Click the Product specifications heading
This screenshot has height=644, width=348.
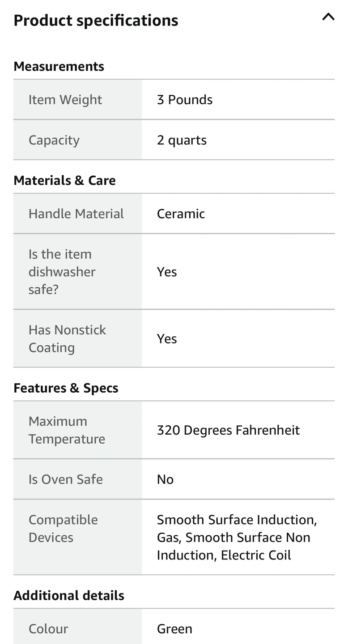(x=96, y=21)
